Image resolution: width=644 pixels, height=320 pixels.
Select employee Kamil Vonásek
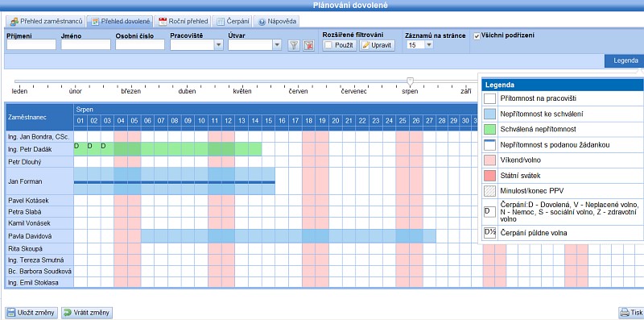coord(39,223)
